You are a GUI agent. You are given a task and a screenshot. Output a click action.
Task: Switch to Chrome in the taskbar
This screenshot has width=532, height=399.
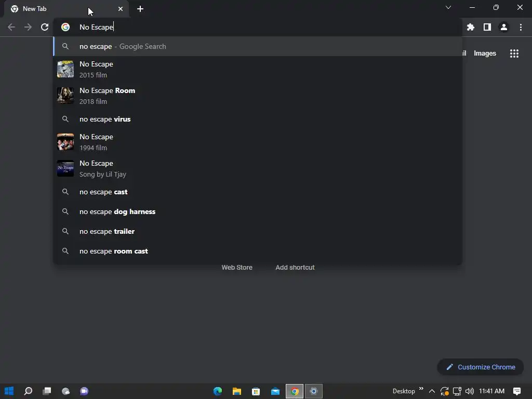[x=295, y=391]
